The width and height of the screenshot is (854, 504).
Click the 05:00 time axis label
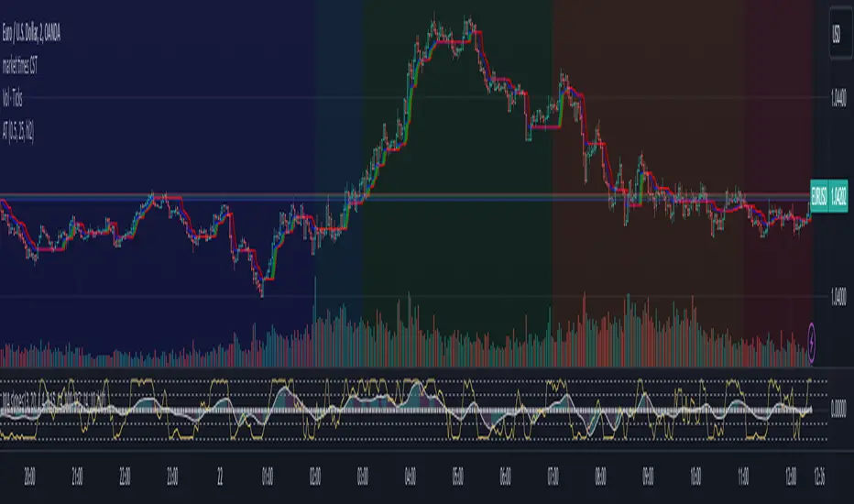coord(457,477)
